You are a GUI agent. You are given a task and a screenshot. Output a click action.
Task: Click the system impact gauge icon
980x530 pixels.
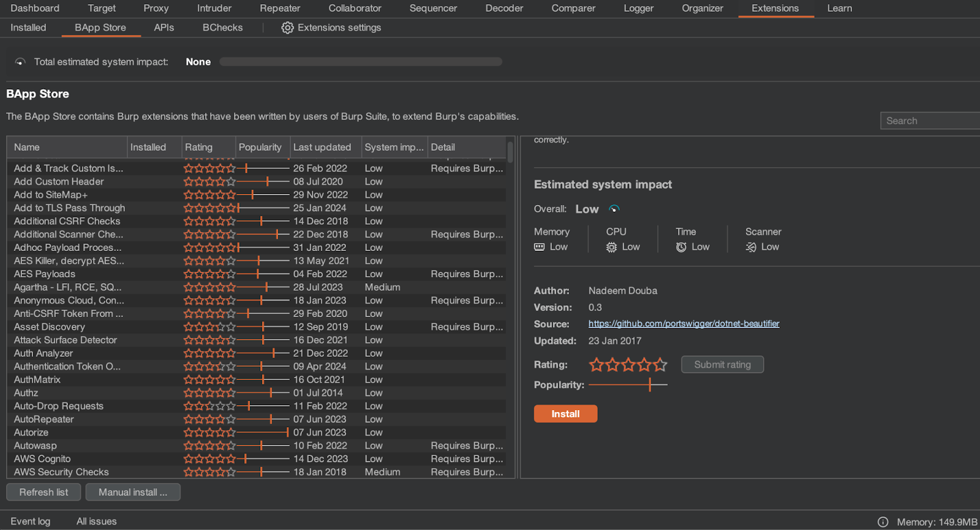click(20, 62)
